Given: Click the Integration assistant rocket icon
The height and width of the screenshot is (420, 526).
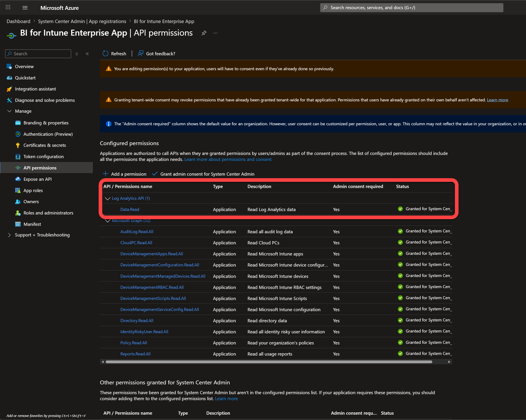Looking at the screenshot, I should (9, 89).
